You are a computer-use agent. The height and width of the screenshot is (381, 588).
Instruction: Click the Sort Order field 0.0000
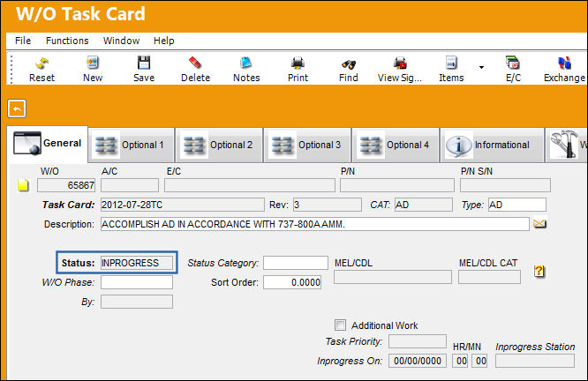292,282
